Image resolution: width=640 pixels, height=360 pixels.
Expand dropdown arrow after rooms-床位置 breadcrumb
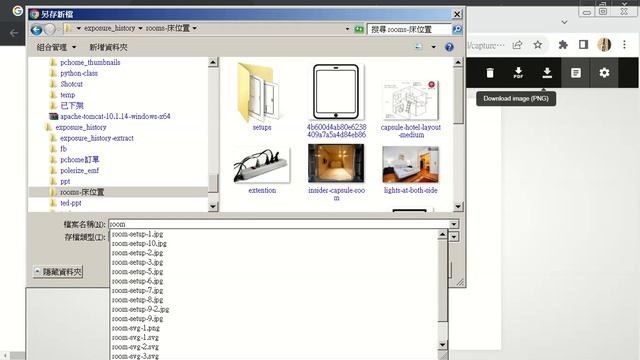coord(194,28)
